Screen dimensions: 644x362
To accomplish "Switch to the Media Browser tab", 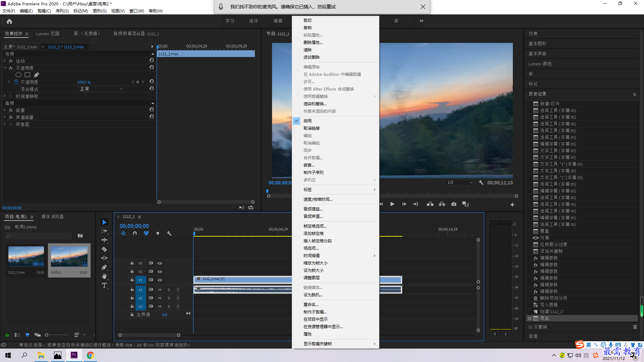I will pos(52,217).
